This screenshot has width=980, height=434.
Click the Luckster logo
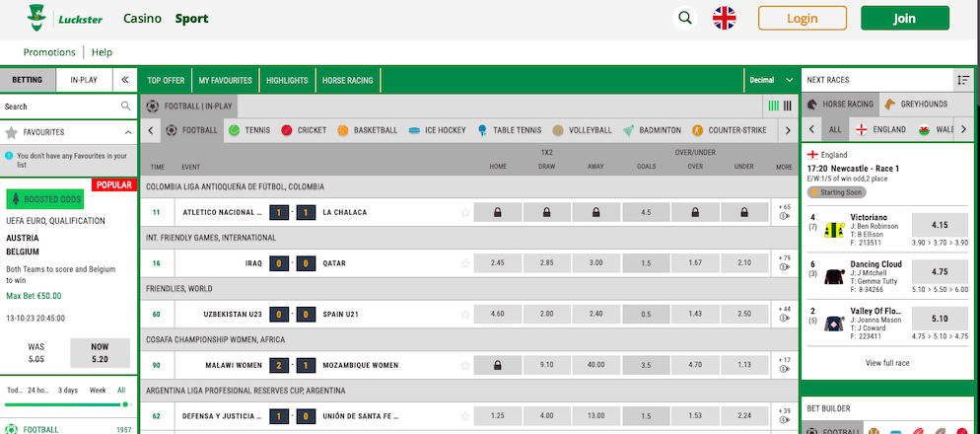(x=65, y=18)
